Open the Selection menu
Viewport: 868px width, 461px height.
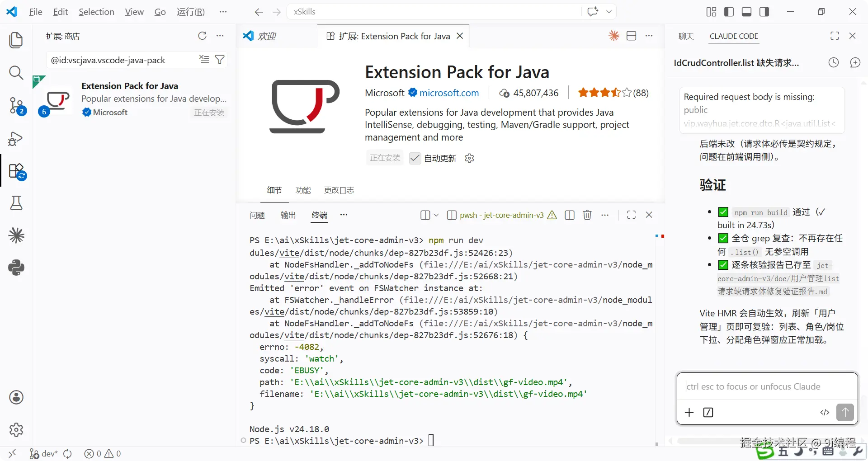(x=96, y=12)
